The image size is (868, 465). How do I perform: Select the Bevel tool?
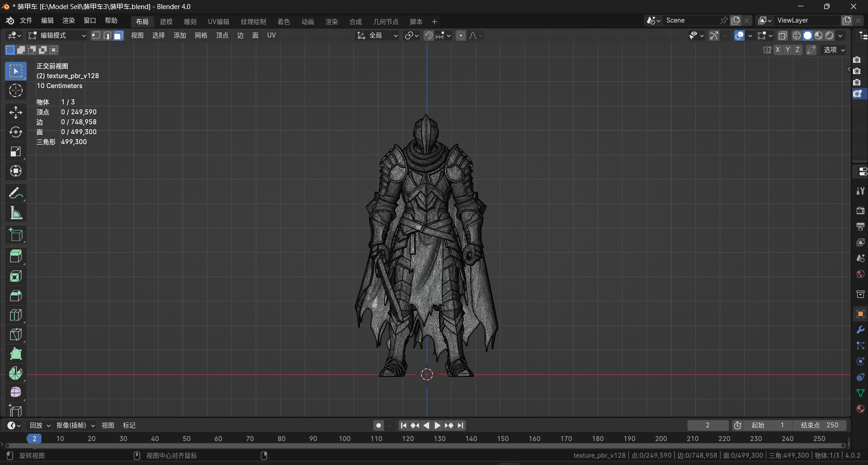[16, 296]
